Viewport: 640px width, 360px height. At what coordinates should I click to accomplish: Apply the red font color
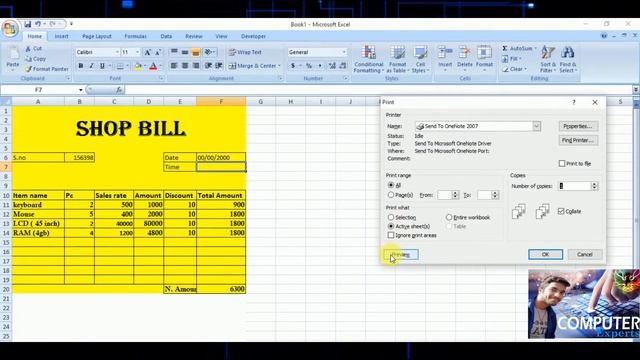point(153,66)
